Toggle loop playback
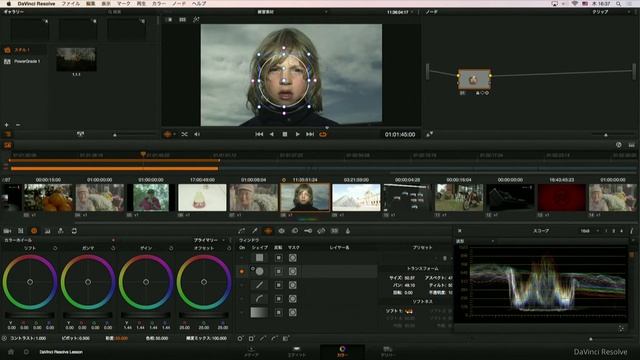The height and width of the screenshot is (360, 640). pos(323,134)
